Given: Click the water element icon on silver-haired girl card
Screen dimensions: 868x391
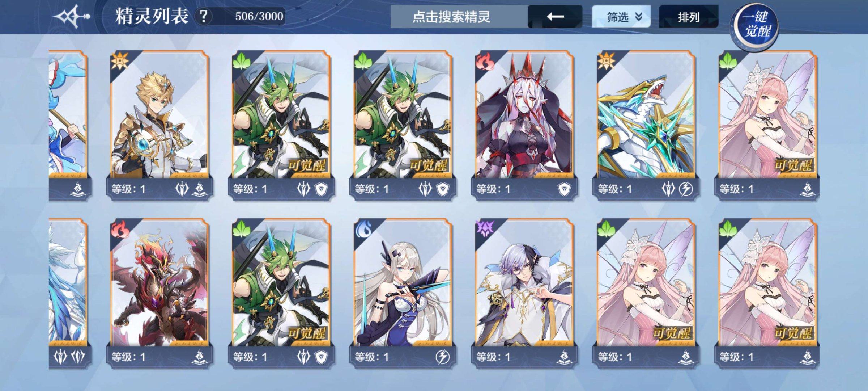Looking at the screenshot, I should coord(363,230).
